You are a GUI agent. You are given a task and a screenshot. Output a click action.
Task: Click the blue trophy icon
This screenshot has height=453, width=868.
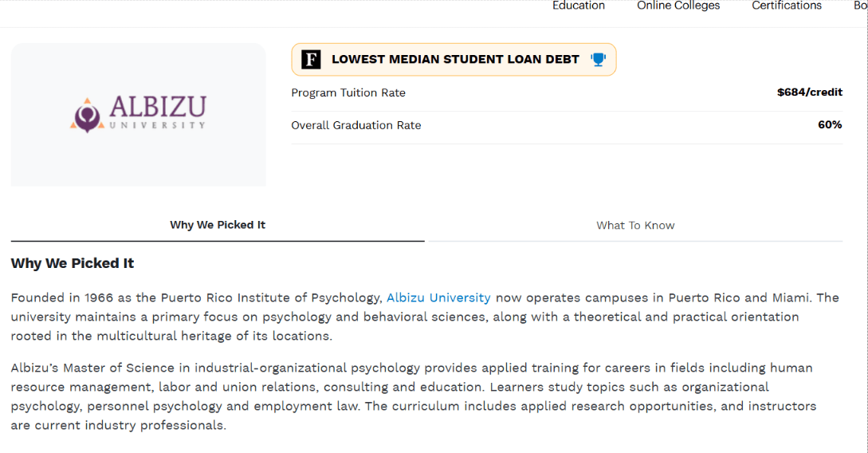pyautogui.click(x=598, y=60)
